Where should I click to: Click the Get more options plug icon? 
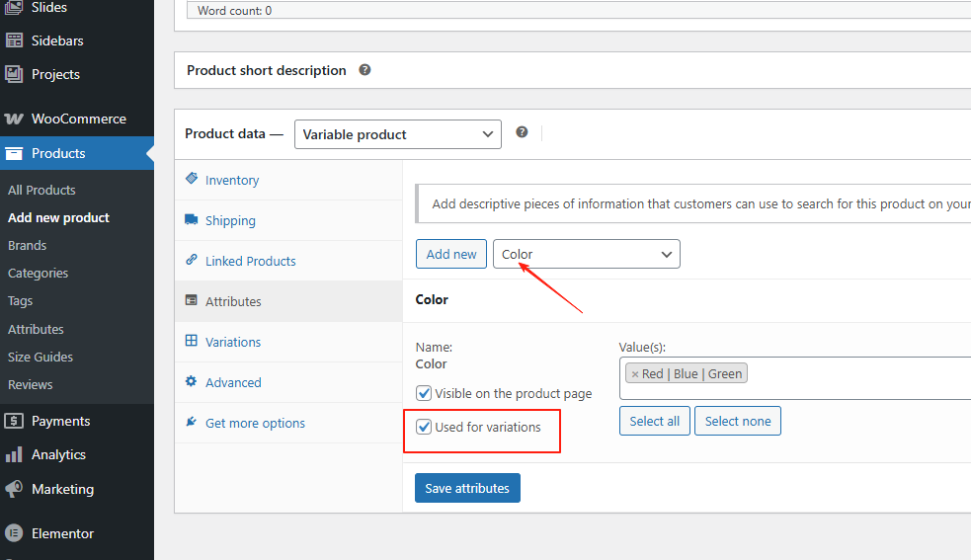pyautogui.click(x=192, y=422)
